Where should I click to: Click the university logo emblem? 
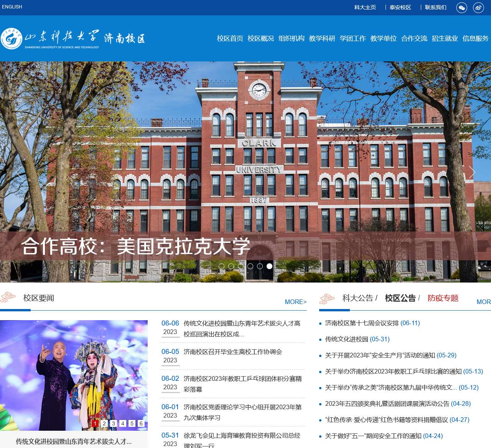pos(11,38)
